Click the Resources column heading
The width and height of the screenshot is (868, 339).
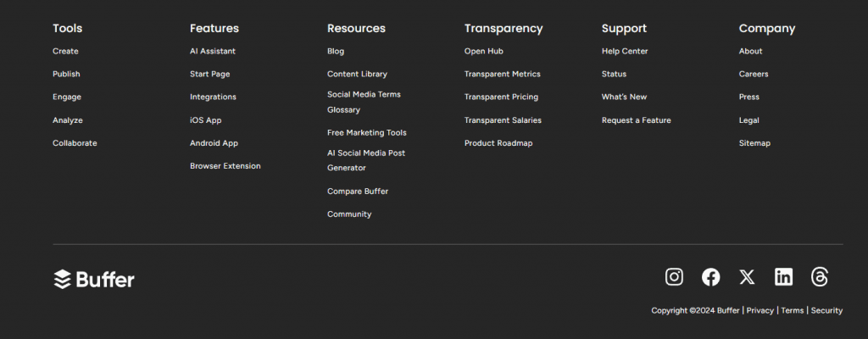pyautogui.click(x=356, y=28)
